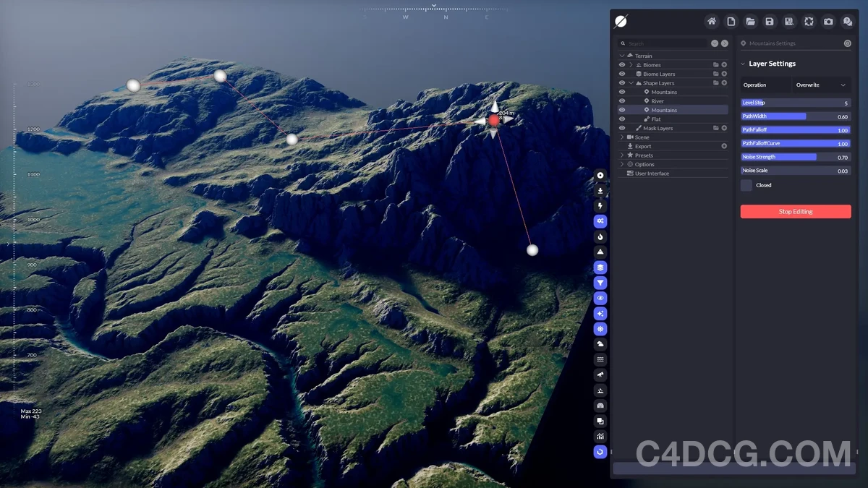Select the lightning bolt icon in right sidebar
868x488 pixels.
point(600,206)
